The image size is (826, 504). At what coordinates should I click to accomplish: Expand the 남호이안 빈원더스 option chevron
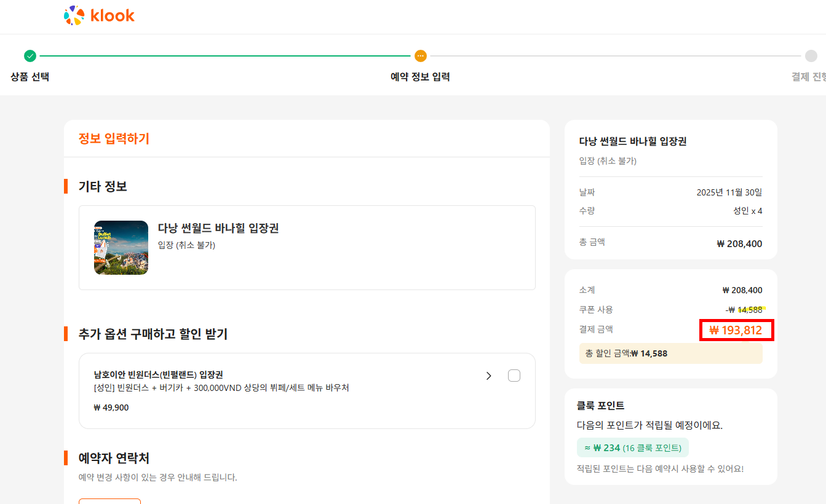pyautogui.click(x=489, y=376)
